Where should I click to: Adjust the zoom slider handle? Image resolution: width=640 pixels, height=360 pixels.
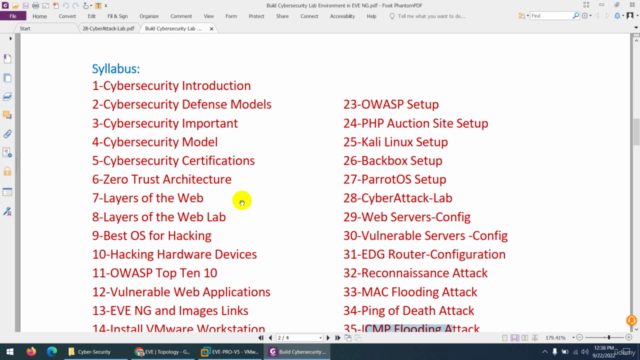pyautogui.click(x=609, y=338)
